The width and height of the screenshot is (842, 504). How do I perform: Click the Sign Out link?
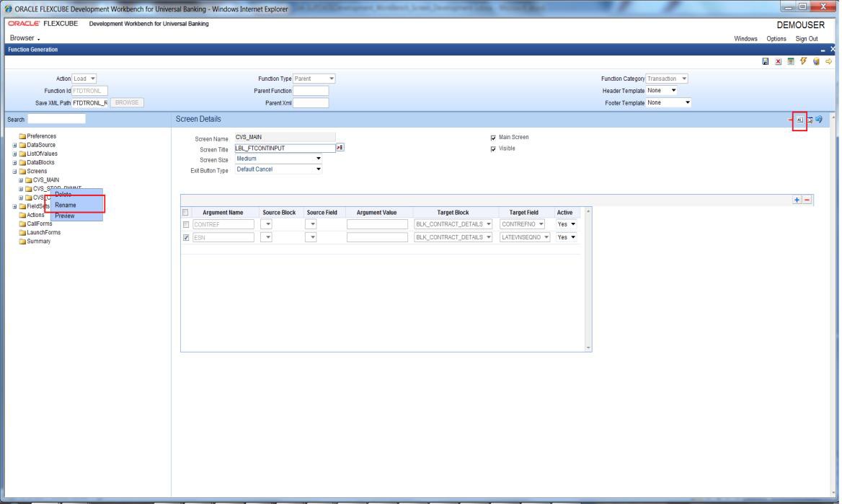tap(807, 39)
